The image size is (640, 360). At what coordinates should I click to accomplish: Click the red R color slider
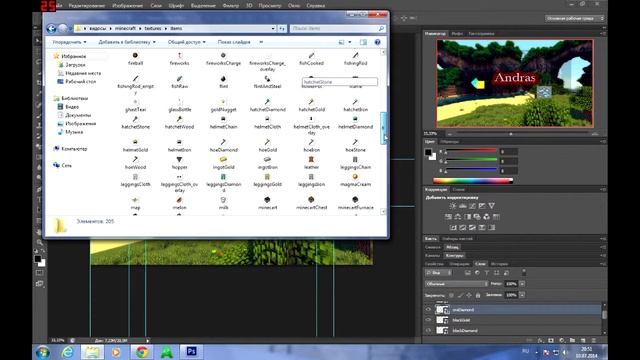tap(471, 151)
